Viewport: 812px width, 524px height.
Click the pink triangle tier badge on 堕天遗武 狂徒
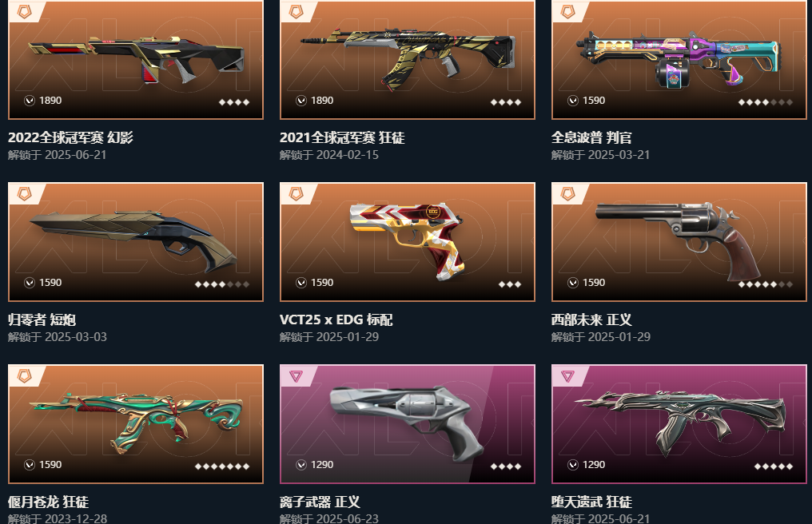point(568,376)
